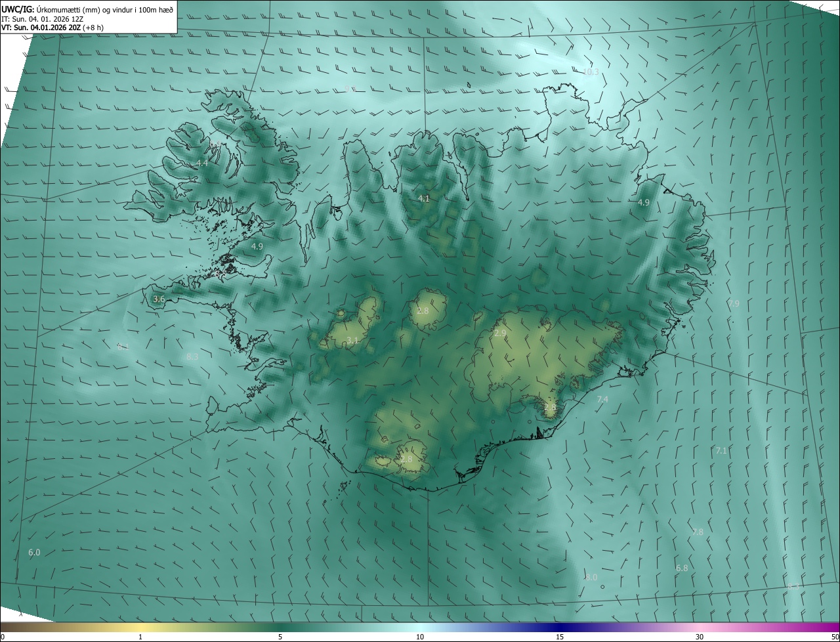Select the color scale tick label 5
840x642 pixels.
coord(280,637)
